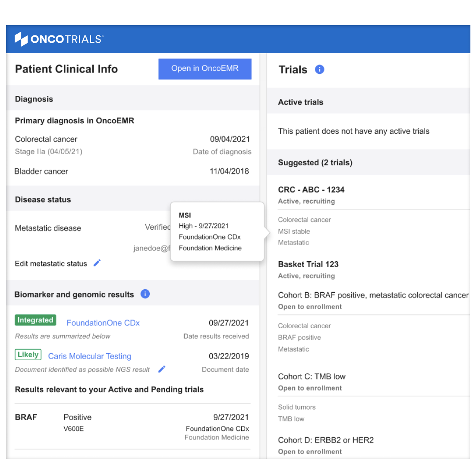Screen dimensions: 476x465
Task: Switch to the Diagnosis section header
Action: [34, 99]
